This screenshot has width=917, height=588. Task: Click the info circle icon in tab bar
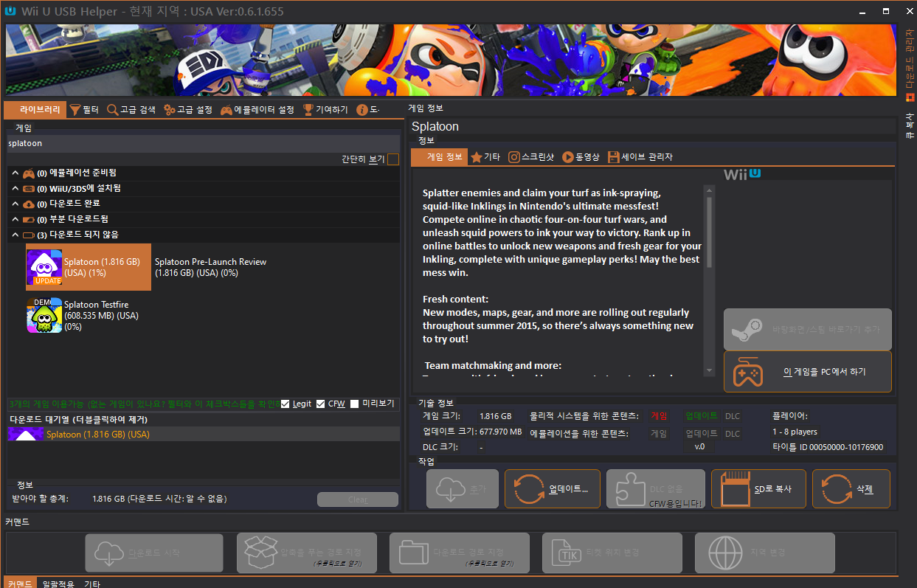click(362, 110)
